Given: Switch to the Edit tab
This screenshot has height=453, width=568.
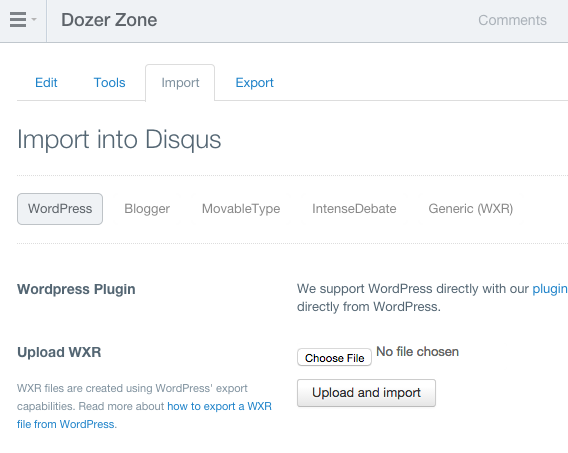Looking at the screenshot, I should tap(46, 83).
